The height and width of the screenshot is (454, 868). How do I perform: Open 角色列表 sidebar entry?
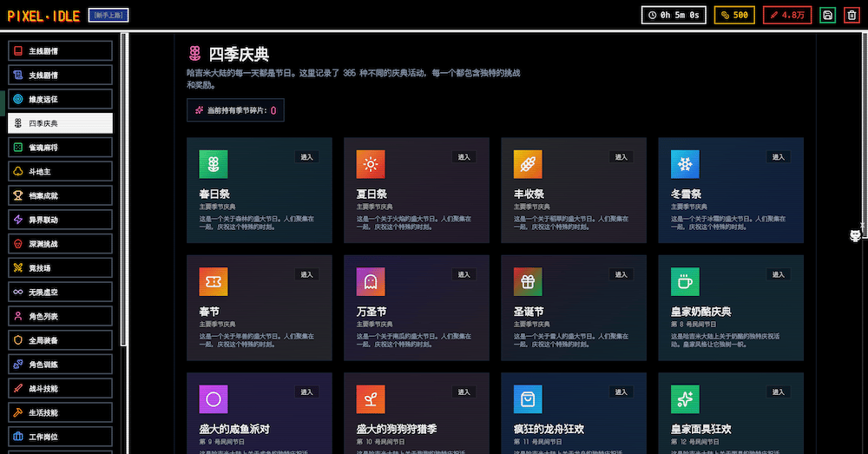pyautogui.click(x=60, y=316)
